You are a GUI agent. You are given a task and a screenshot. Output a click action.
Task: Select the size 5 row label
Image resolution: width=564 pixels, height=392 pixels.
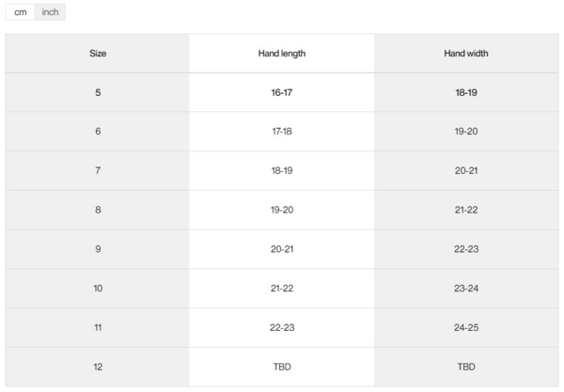point(98,92)
